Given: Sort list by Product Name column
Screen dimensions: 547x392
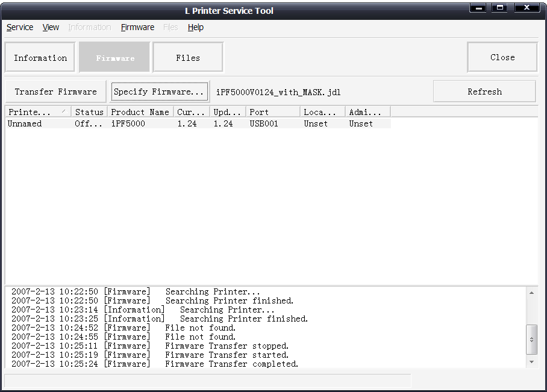Looking at the screenshot, I should pyautogui.click(x=140, y=112).
